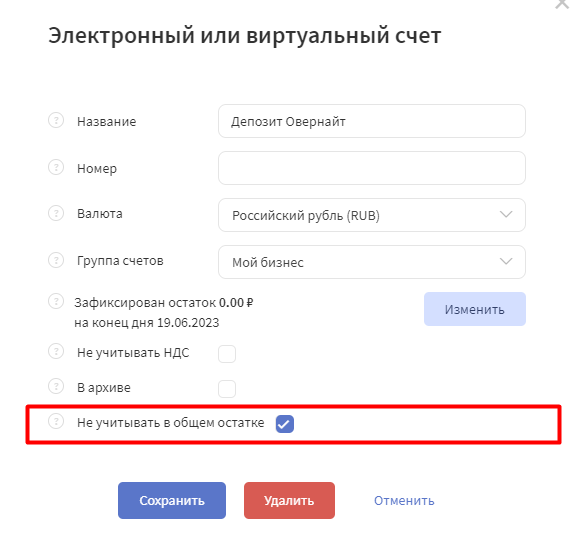The height and width of the screenshot is (541, 571).
Task: Show the tooltip icon for Группа счетов
Action: pos(56,260)
